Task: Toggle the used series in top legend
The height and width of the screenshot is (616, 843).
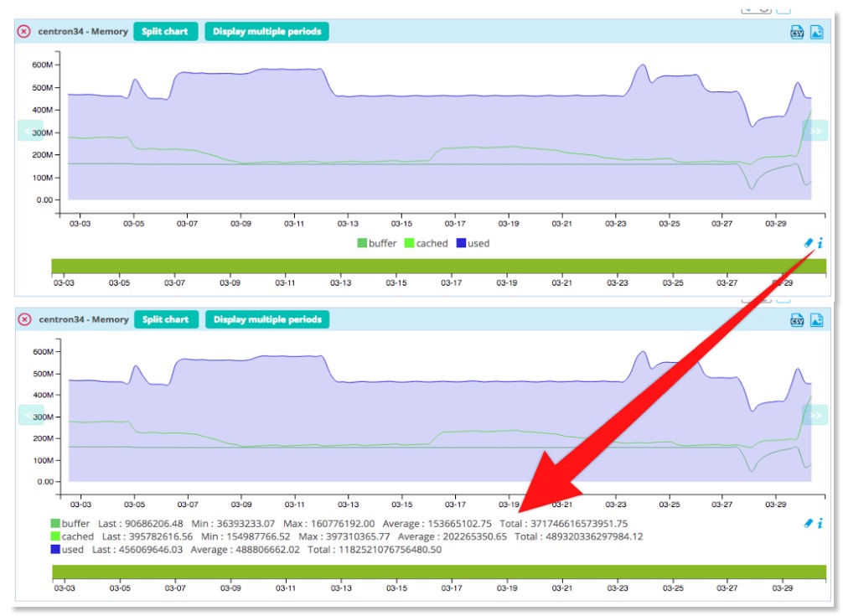Action: tap(473, 244)
